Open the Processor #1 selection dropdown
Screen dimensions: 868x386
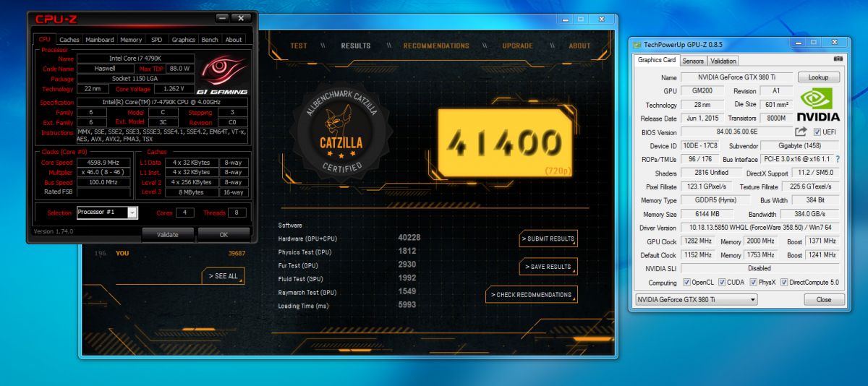pyautogui.click(x=107, y=213)
